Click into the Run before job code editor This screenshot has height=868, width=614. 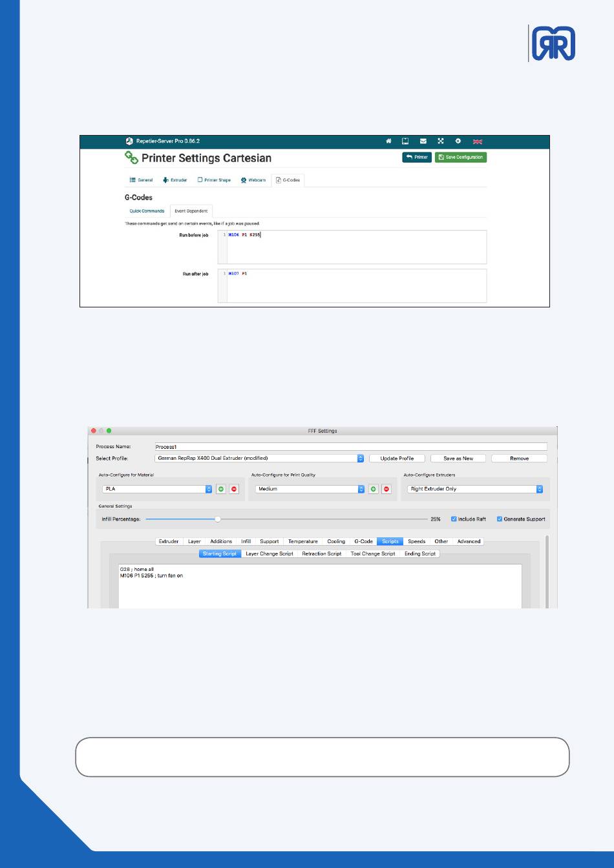[352, 247]
